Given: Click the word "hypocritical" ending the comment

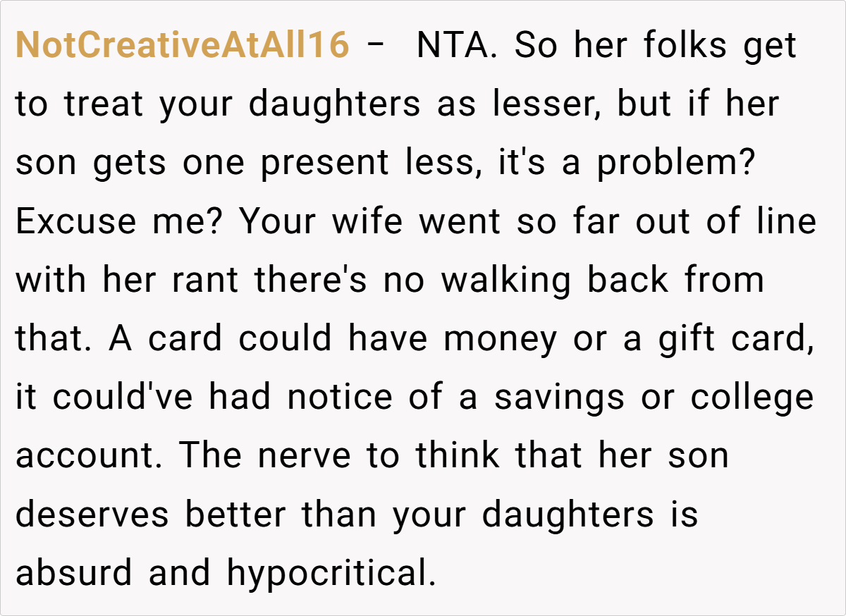Looking at the screenshot, I should (x=327, y=572).
